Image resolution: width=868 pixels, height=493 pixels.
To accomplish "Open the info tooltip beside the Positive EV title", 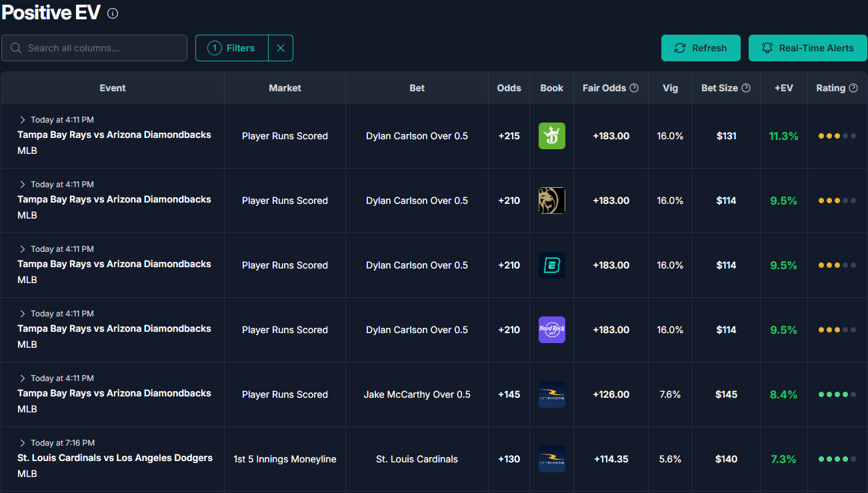I will 113,13.
